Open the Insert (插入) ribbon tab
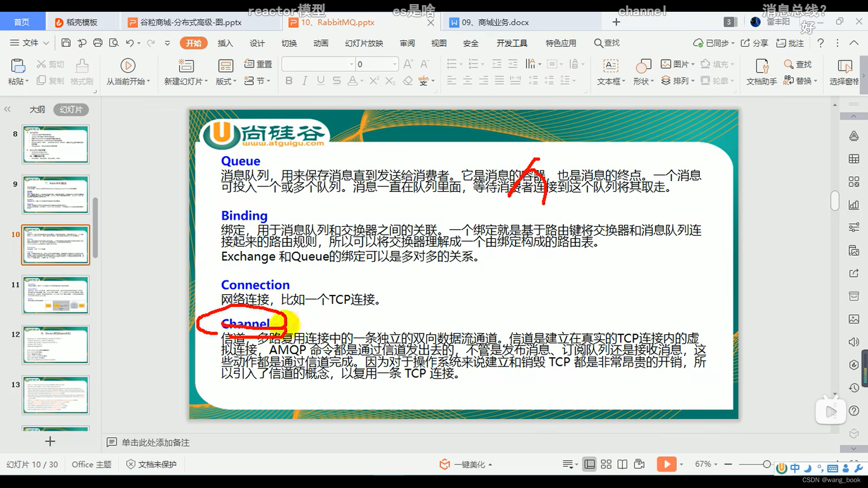This screenshot has height=488, width=868. (x=225, y=43)
